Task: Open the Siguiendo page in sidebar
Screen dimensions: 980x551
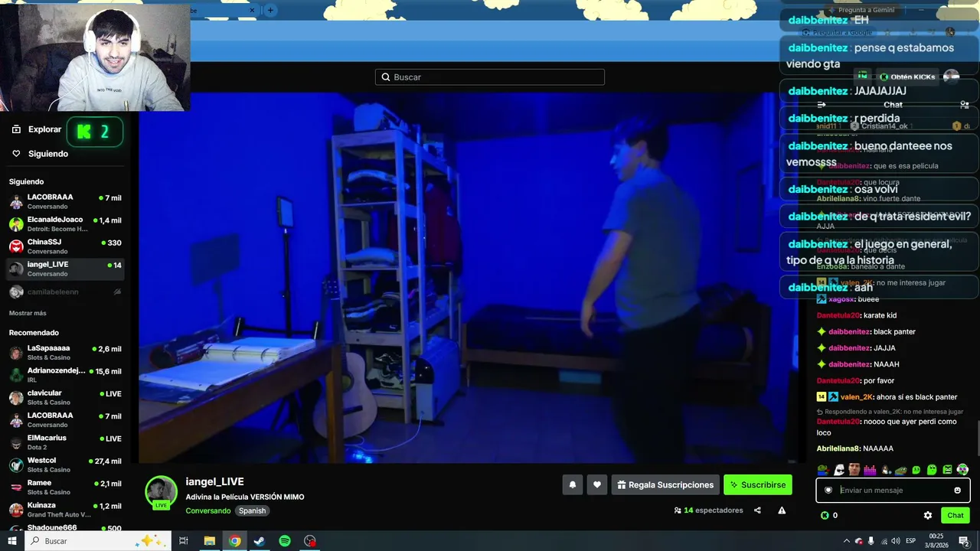Action: click(x=40, y=154)
